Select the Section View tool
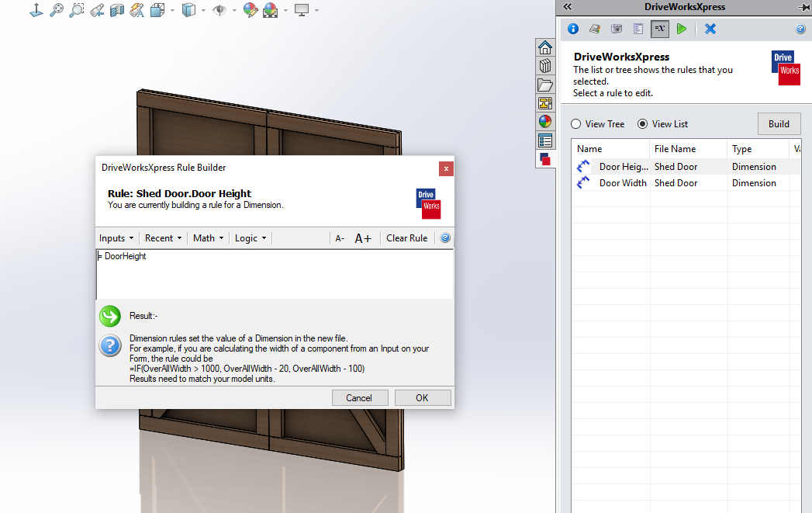 tap(116, 10)
